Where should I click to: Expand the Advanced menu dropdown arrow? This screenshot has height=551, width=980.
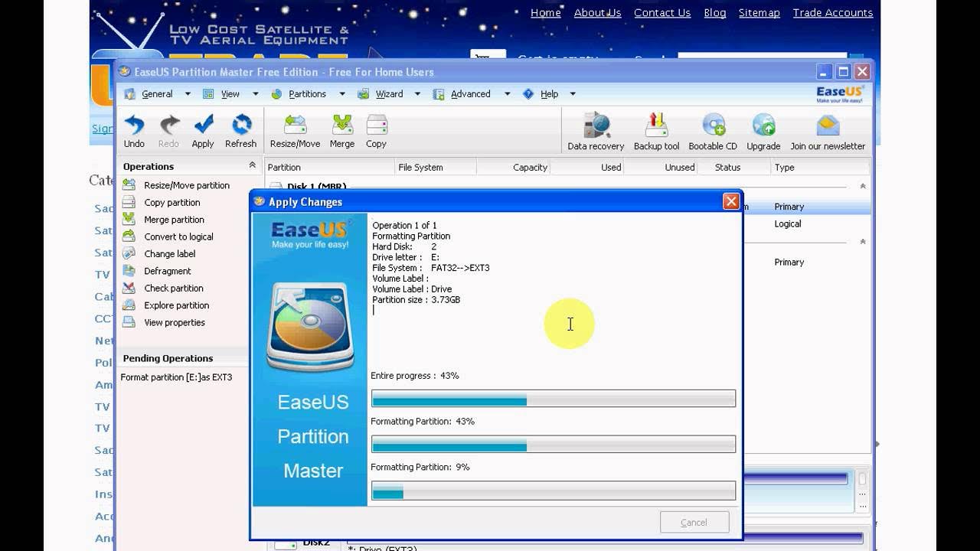pyautogui.click(x=507, y=94)
